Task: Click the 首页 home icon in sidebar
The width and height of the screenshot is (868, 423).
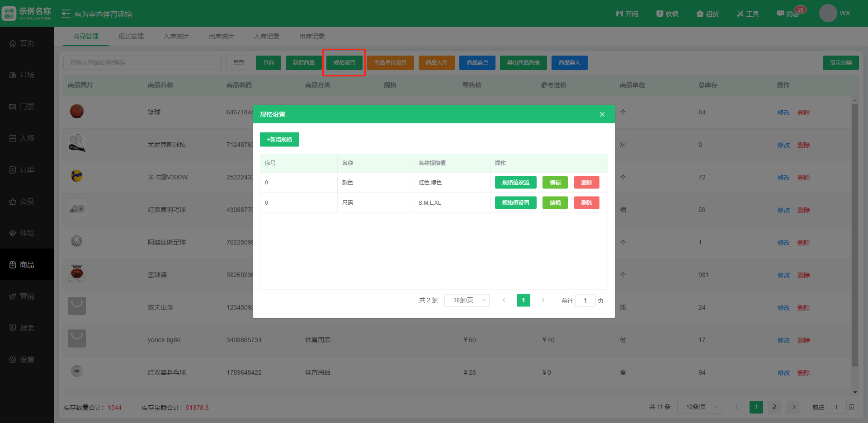Action: pos(13,43)
